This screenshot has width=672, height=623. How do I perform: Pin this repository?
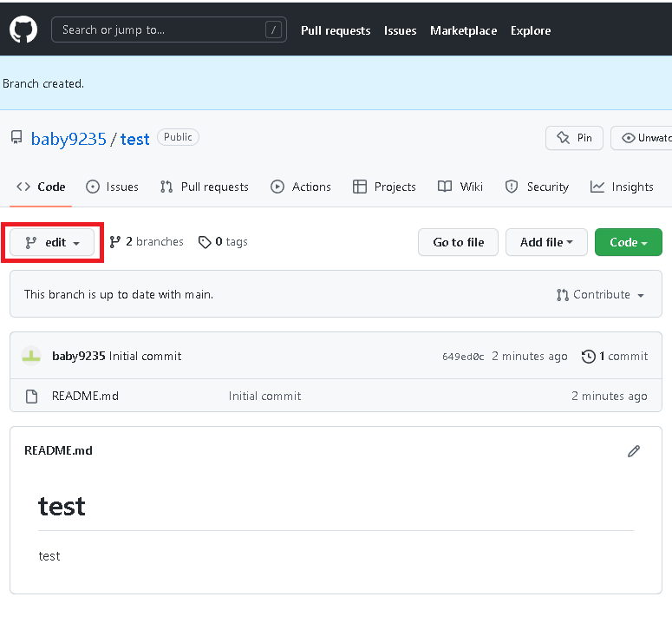(x=574, y=138)
